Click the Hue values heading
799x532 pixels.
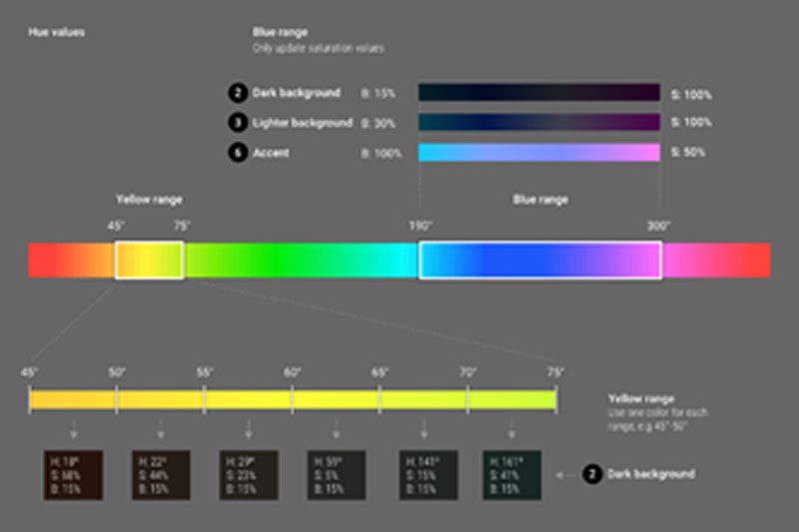(55, 33)
